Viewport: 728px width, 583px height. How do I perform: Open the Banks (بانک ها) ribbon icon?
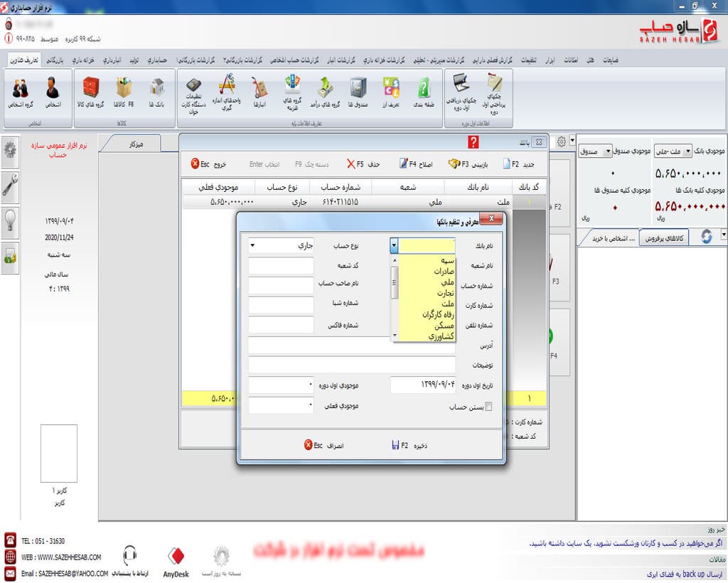pos(157,91)
